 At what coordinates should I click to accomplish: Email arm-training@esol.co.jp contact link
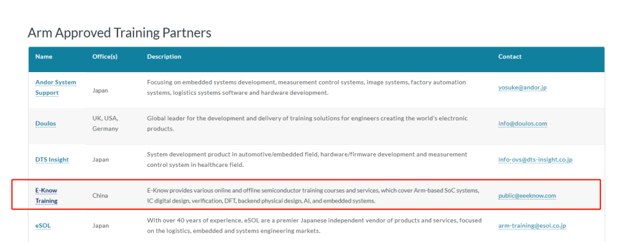pyautogui.click(x=532, y=225)
